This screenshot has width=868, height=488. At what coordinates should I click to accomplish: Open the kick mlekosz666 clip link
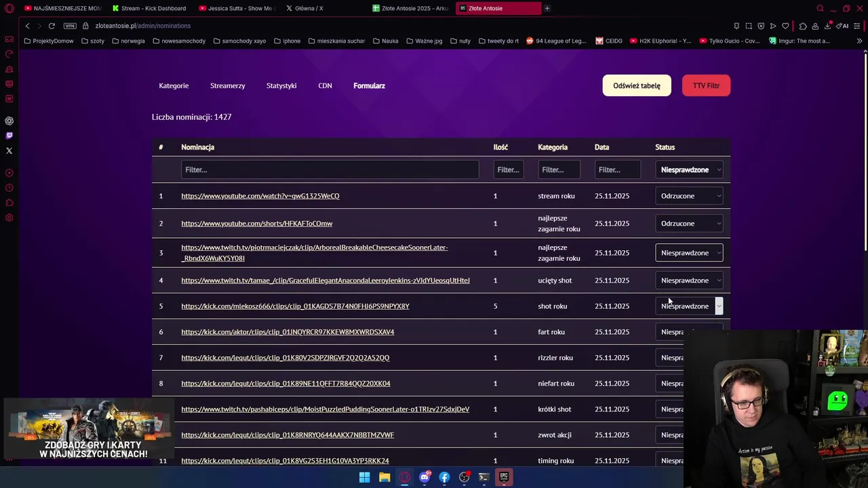coord(296,306)
